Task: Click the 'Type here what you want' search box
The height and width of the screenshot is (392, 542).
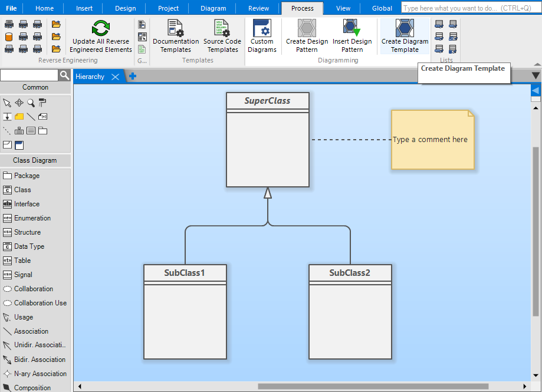Action: pos(466,8)
